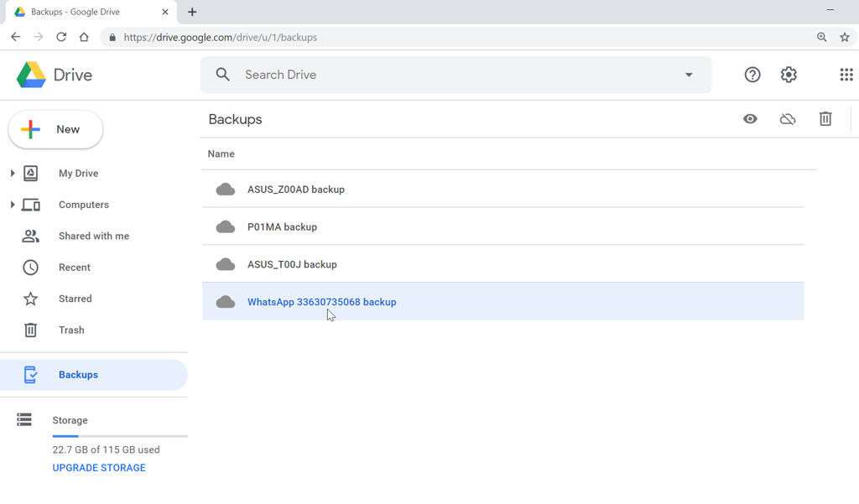
Task: Select the P01MA backup row
Action: click(x=503, y=226)
